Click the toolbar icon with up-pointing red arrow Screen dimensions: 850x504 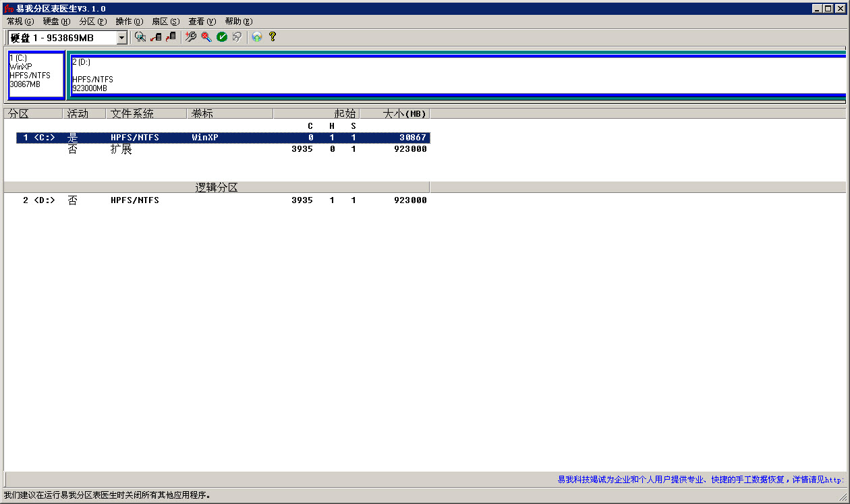coord(171,37)
